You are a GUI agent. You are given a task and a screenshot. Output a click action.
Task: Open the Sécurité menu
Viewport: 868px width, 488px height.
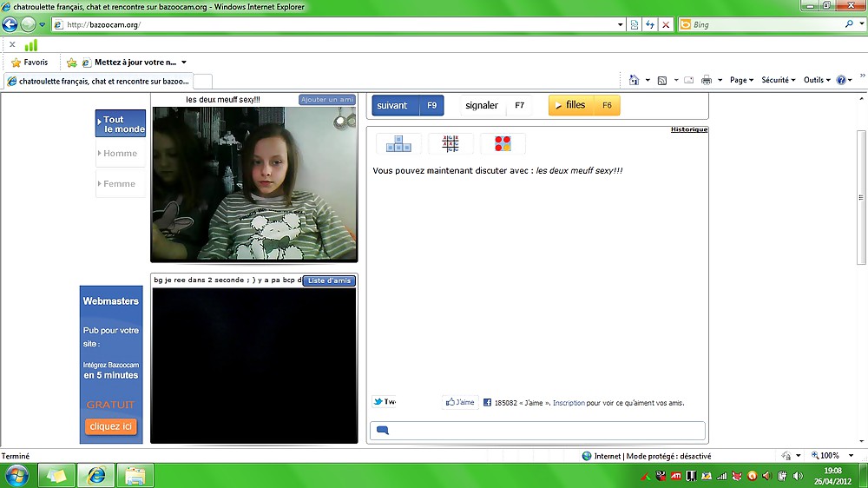click(x=779, y=80)
